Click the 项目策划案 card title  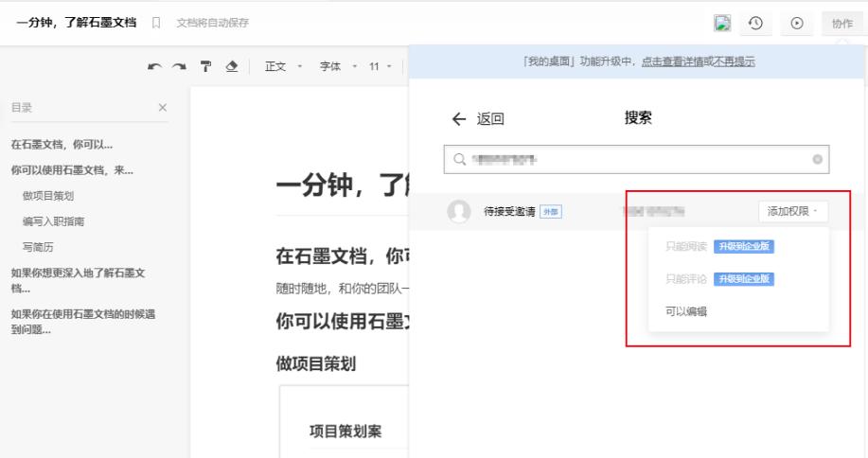[x=345, y=432]
